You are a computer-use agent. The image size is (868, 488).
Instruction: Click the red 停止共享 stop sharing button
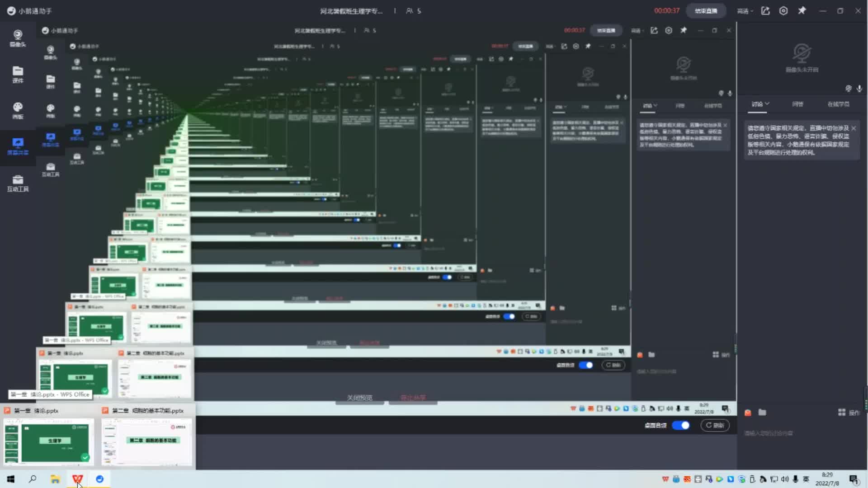(x=413, y=398)
